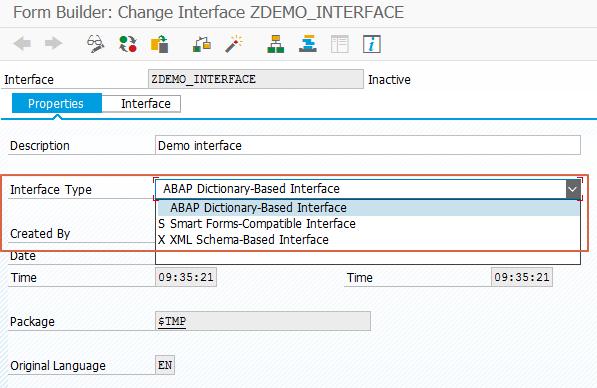The width and height of the screenshot is (597, 388).
Task: Click the right-side Time field 09:35:21
Action: pyautogui.click(x=522, y=277)
